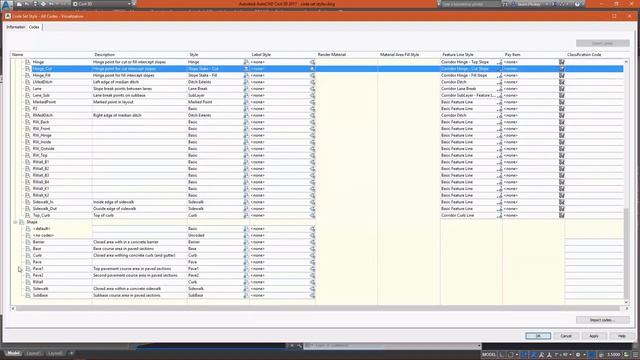Click the Description column header
This screenshot has height=360, width=640.
tap(140, 55)
